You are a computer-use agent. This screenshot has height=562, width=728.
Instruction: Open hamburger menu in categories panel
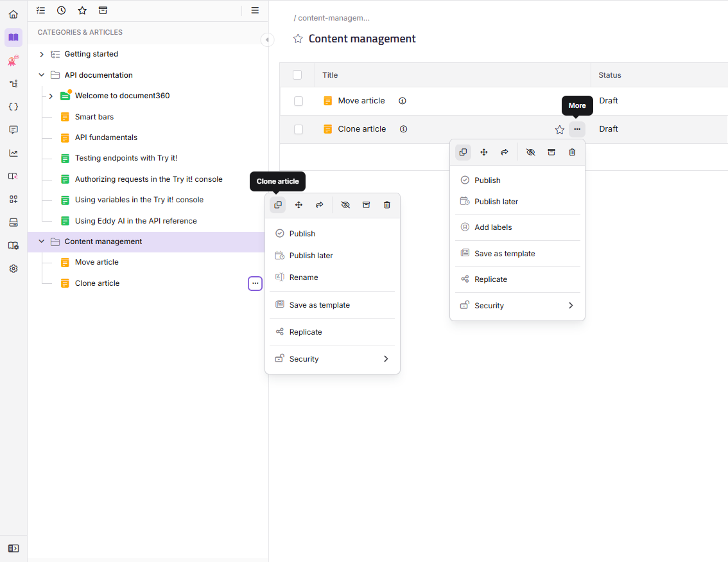click(255, 10)
